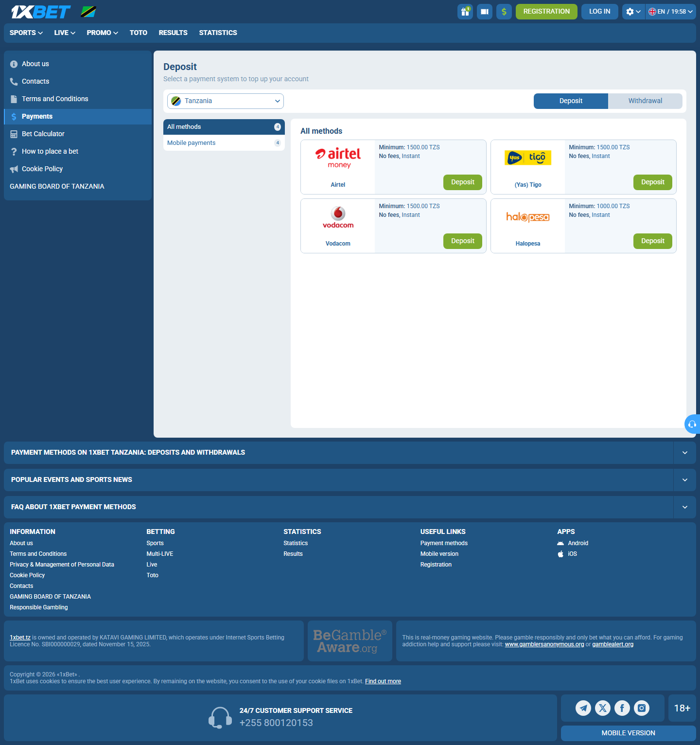Image resolution: width=700 pixels, height=745 pixels.
Task: Click the REGISTRATION button
Action: click(x=546, y=12)
